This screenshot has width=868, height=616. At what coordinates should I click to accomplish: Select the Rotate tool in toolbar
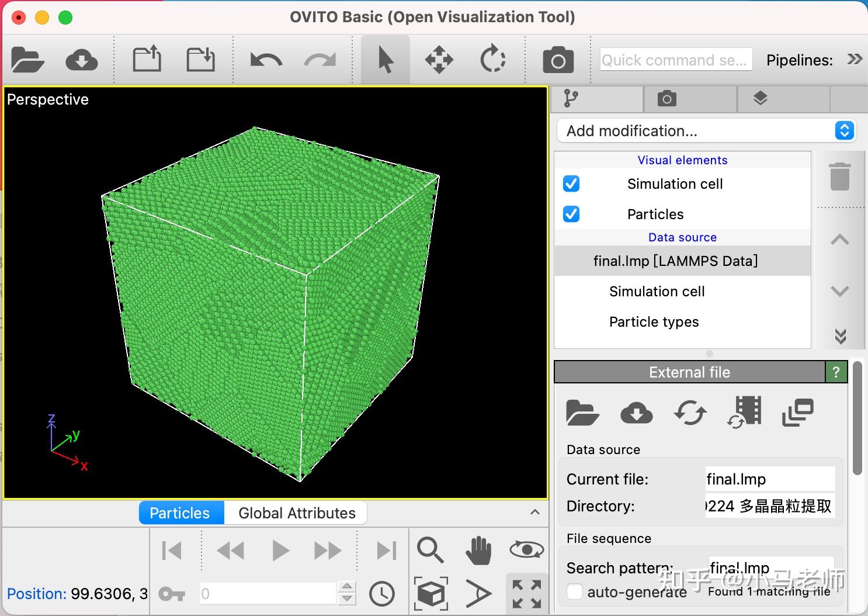pos(492,60)
